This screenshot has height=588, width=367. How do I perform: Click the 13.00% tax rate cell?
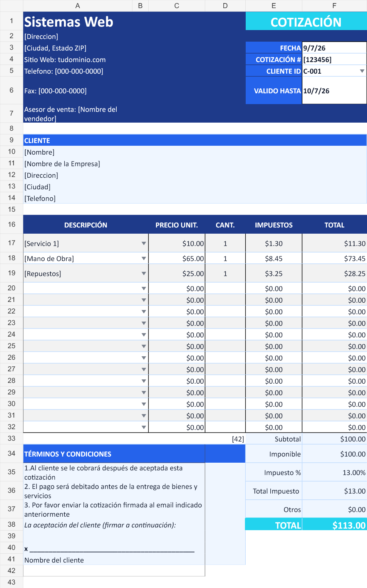[x=334, y=472]
